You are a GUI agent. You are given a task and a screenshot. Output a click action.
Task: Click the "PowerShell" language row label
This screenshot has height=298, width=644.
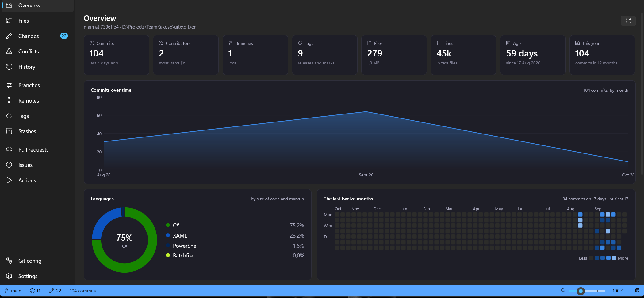[x=186, y=246]
